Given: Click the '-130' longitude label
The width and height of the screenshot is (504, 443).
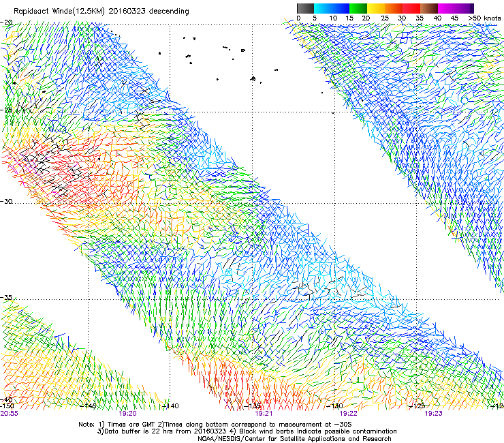Looking at the screenshot, I should point(334,406).
